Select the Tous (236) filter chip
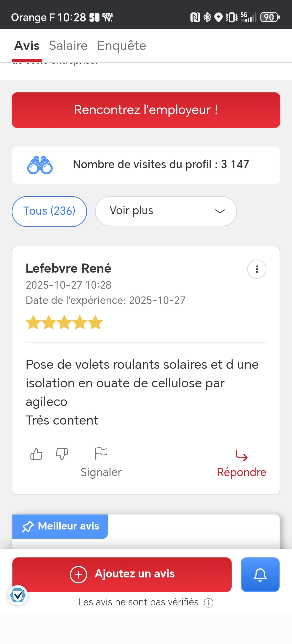This screenshot has height=644, width=292. [x=49, y=211]
